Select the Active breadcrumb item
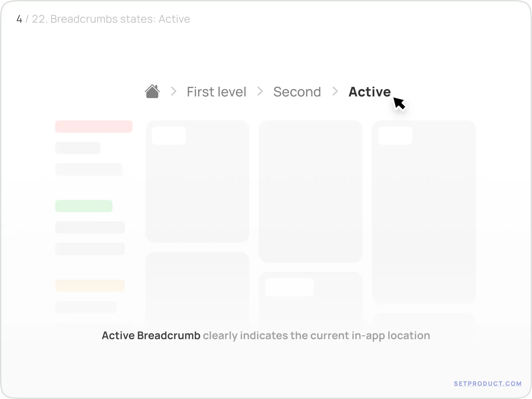 pos(369,92)
